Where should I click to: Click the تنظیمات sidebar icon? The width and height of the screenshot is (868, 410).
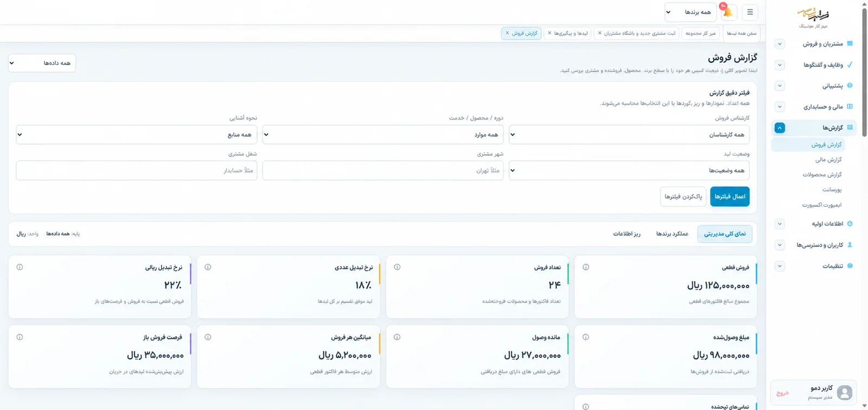point(850,266)
